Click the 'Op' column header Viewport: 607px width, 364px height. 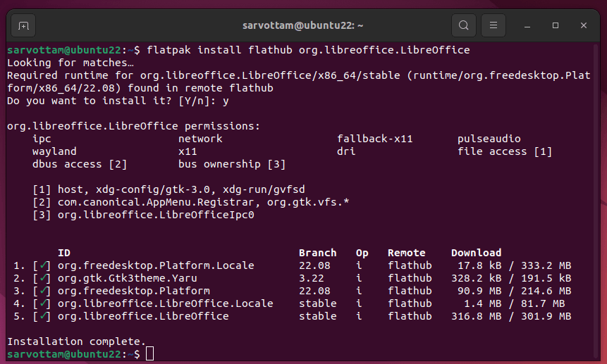[362, 253]
